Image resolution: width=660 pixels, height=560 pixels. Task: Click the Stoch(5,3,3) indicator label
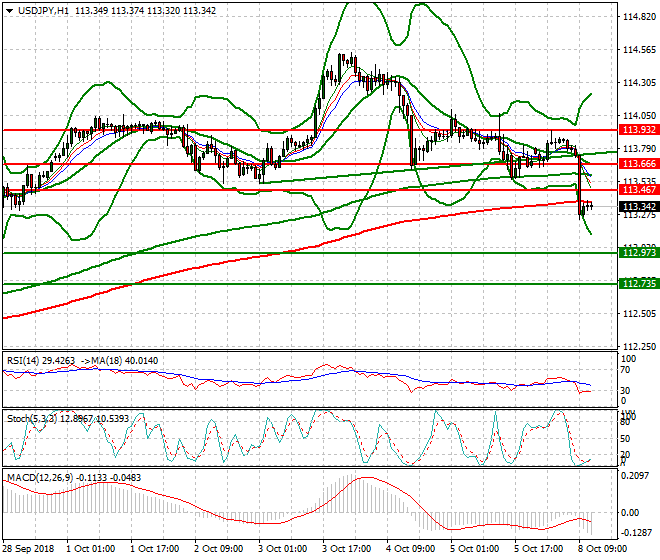32,419
